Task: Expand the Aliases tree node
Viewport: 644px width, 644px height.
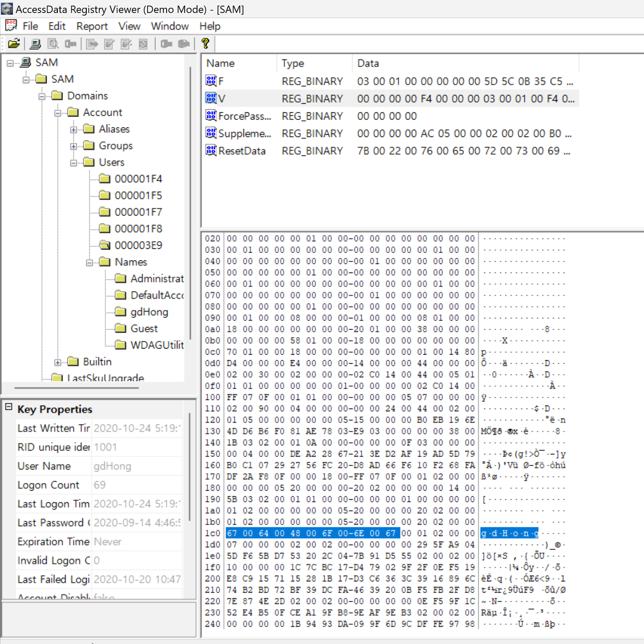Action: click(x=74, y=130)
